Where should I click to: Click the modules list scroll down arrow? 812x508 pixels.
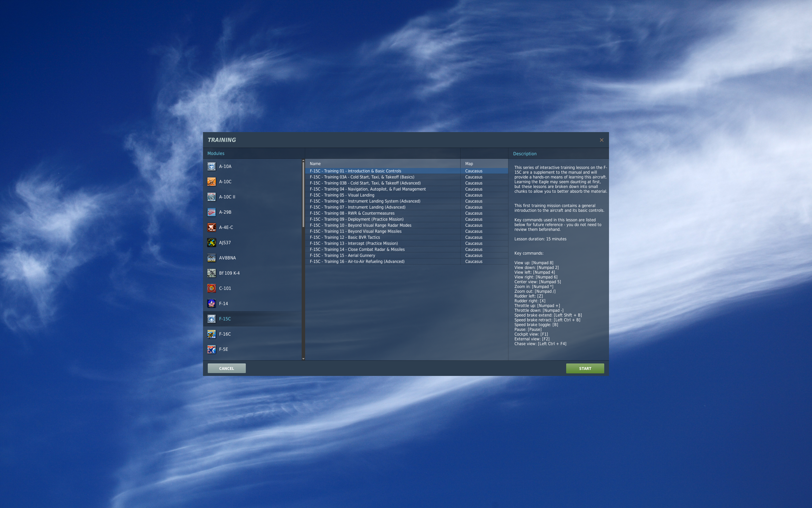pos(303,359)
